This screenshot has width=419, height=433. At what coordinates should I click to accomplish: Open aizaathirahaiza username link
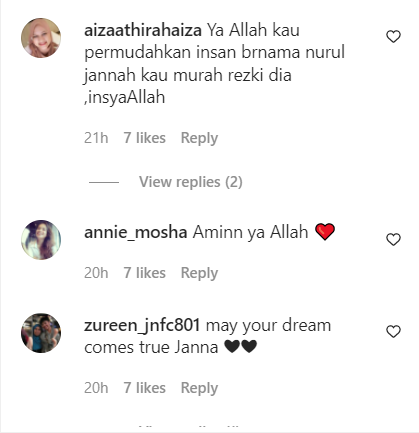coord(143,30)
